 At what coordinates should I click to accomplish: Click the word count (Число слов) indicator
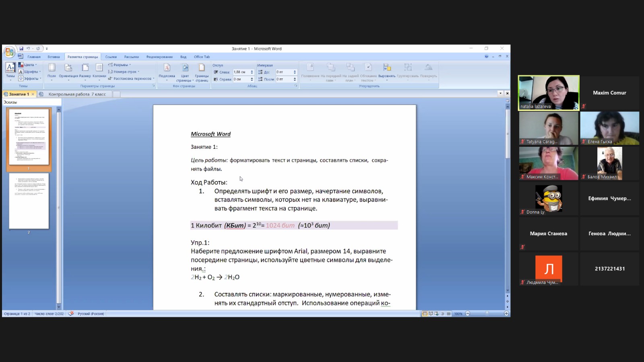point(49,314)
